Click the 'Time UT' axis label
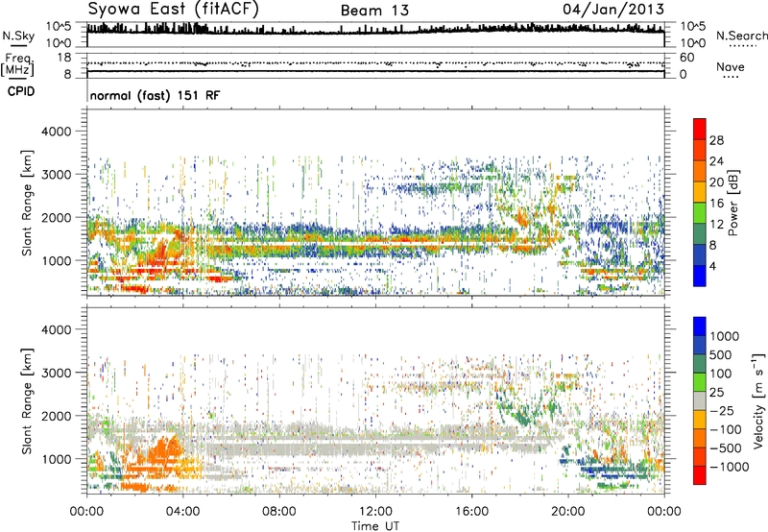Screen dimensions: 768x532 point(375,526)
